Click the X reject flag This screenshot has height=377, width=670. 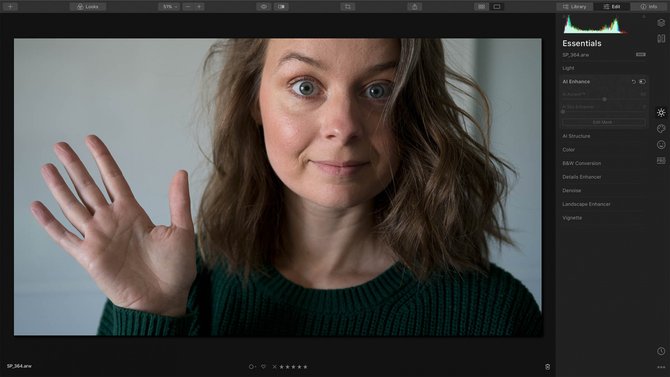pos(274,367)
